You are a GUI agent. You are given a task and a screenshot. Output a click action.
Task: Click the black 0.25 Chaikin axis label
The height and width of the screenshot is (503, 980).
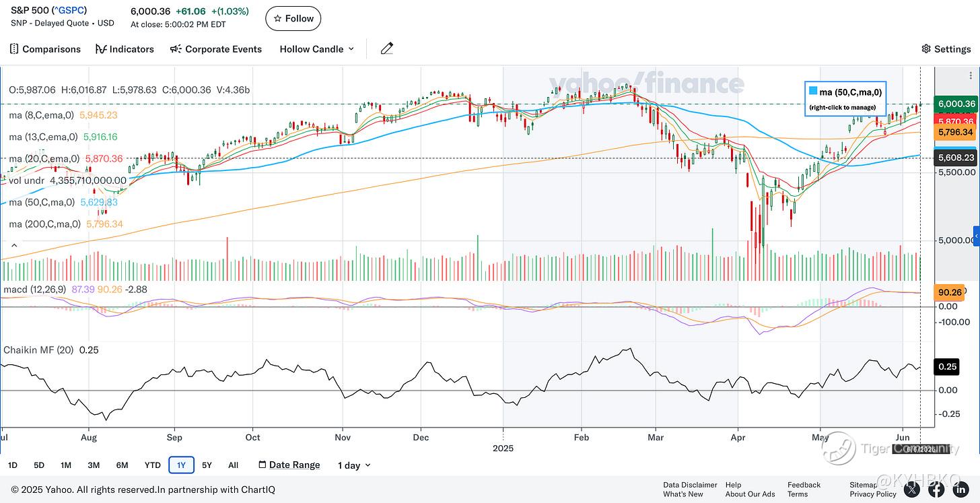pyautogui.click(x=947, y=367)
